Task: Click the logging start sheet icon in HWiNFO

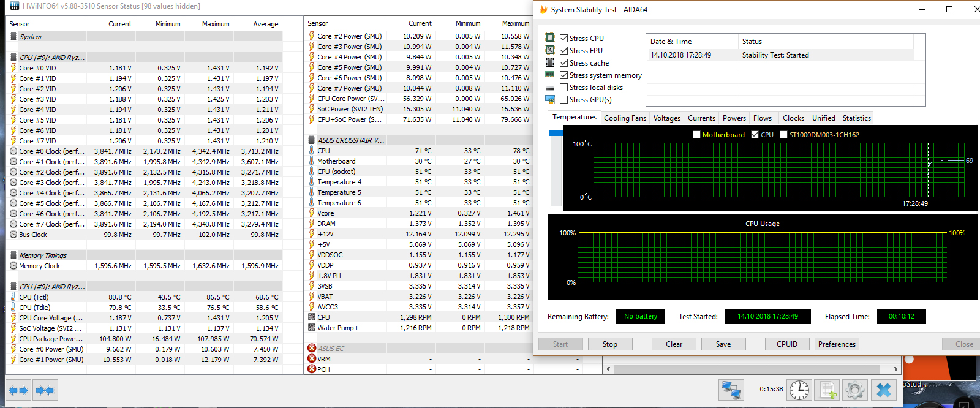Action: pos(827,390)
